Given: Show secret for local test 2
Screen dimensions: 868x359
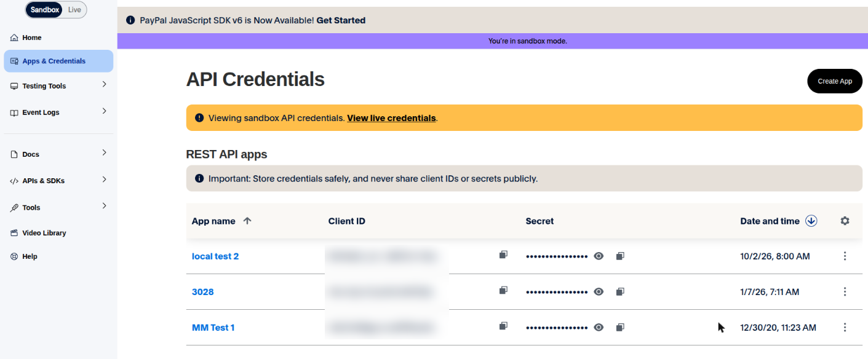Looking at the screenshot, I should 599,256.
